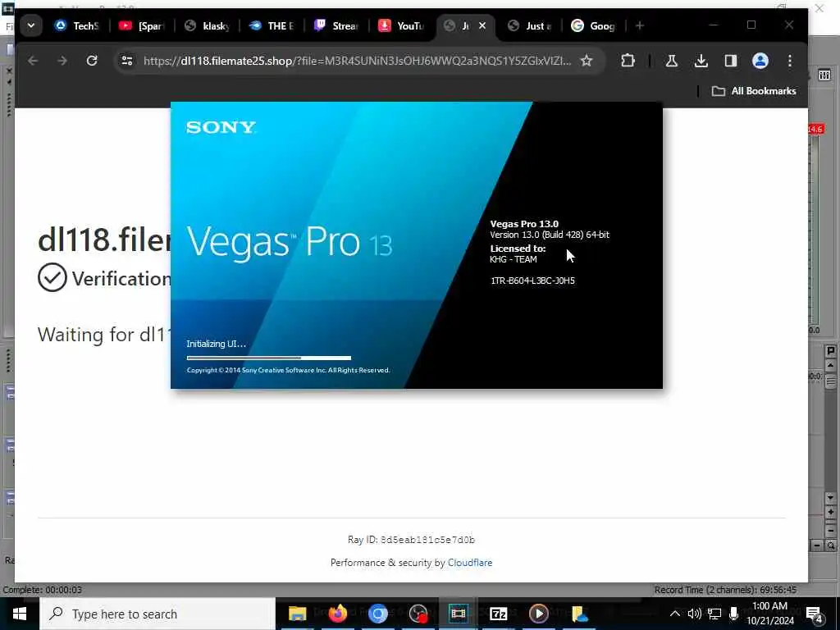Click the 1TR-B604-L3BC-J0H5 serial text
Image resolution: width=840 pixels, height=630 pixels.
532,281
